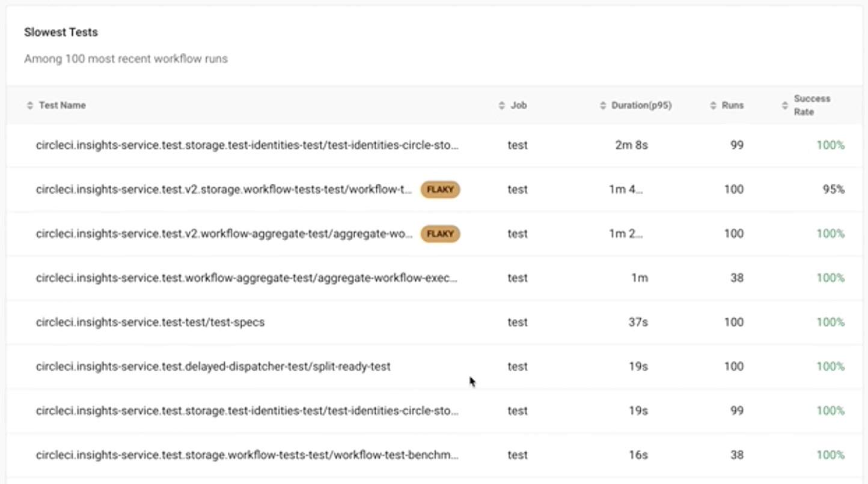868x484 pixels.
Task: Open v2.storage.workflow-tests-test test name
Action: click(224, 190)
